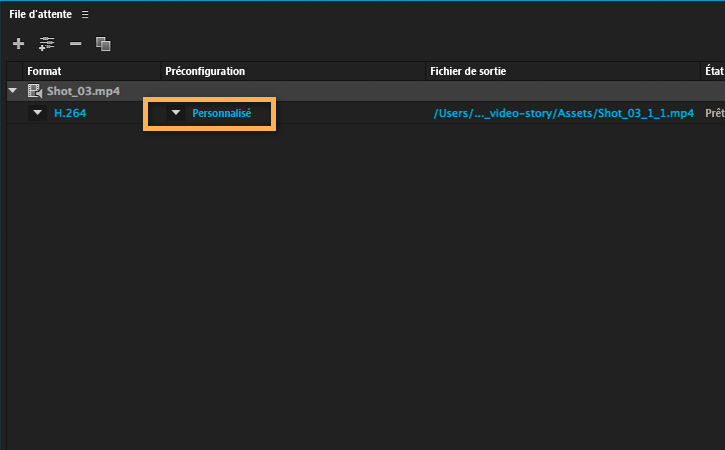This screenshot has width=725, height=450.
Task: Click the H.264 format link
Action: (68, 113)
